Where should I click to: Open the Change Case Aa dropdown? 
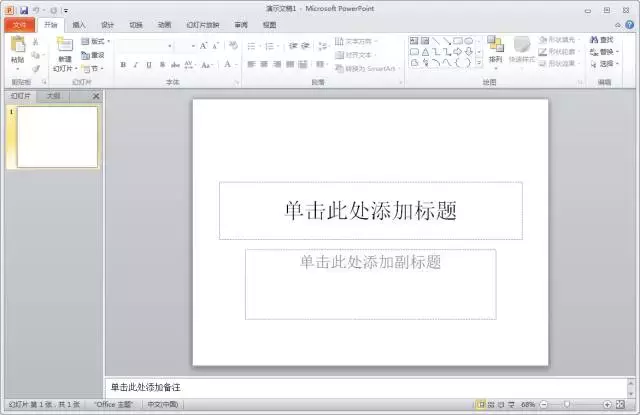click(x=207, y=65)
